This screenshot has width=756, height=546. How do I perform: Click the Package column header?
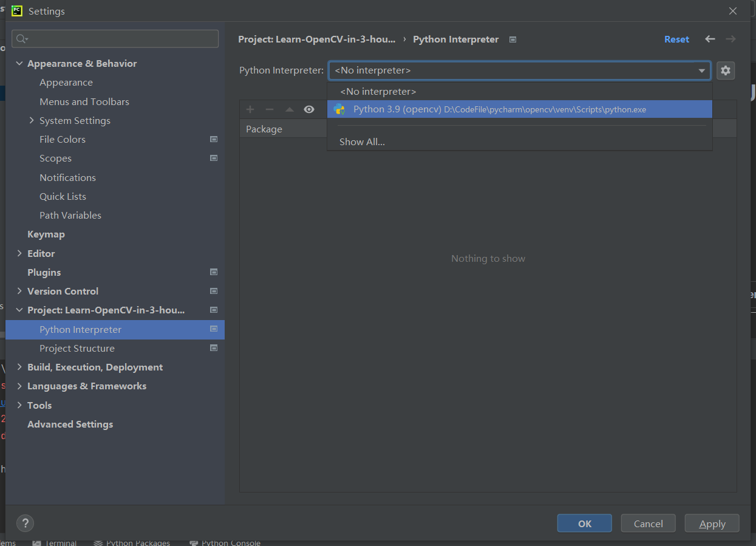point(264,129)
